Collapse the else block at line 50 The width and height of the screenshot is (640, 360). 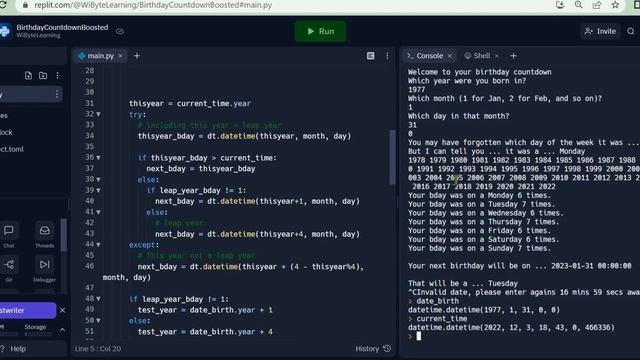coord(98,320)
